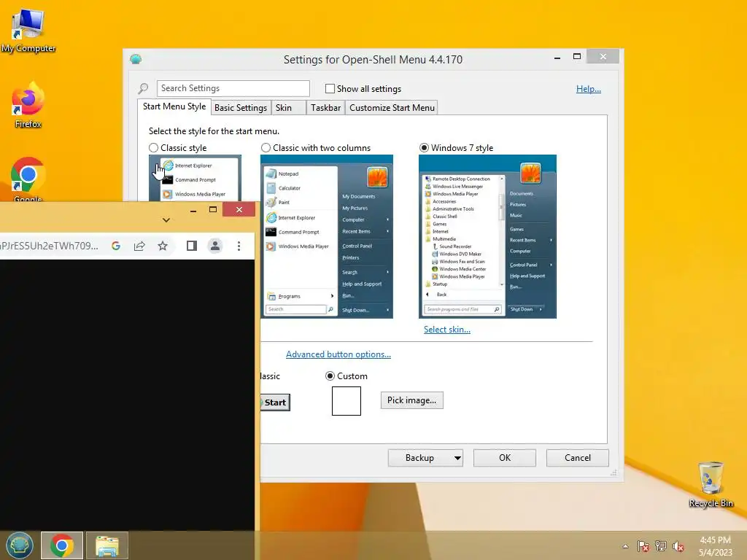Click the Open-Shell start button in taskbar

coord(20,545)
